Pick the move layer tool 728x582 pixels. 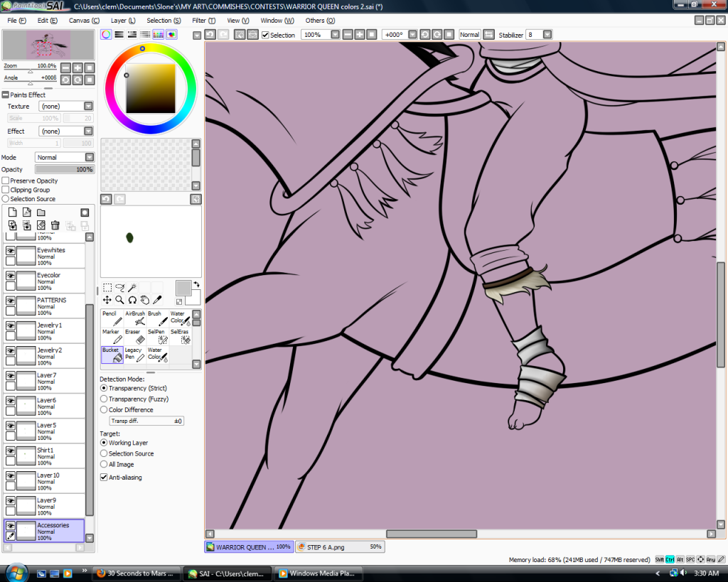coord(107,300)
